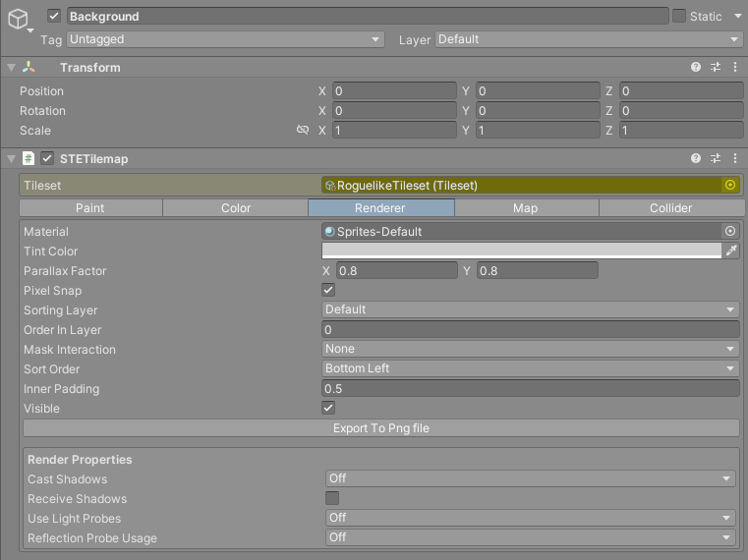Collapse the Transform component
The width and height of the screenshot is (748, 560).
click(x=12, y=68)
